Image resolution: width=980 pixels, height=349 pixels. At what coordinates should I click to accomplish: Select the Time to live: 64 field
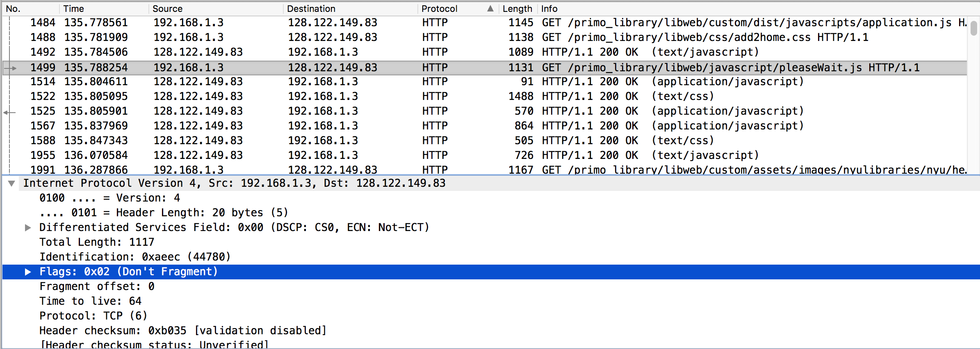(x=90, y=301)
